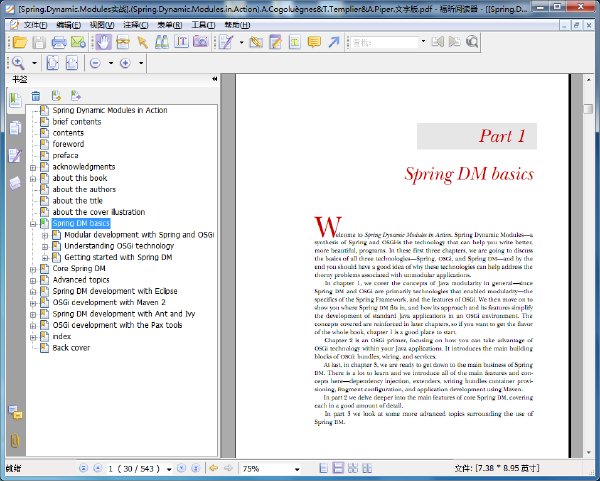Open OSGi development with Maven 2 bookmark
Image resolution: width=600 pixels, height=481 pixels.
click(x=109, y=302)
